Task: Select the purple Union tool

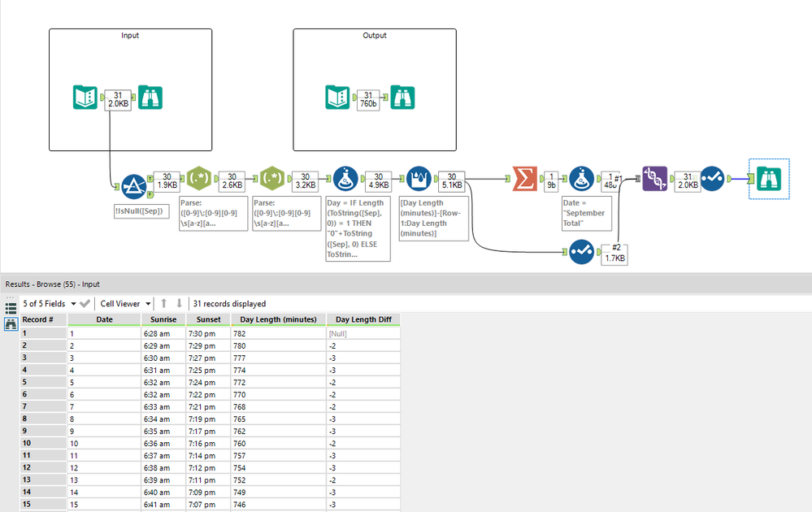Action: (x=654, y=179)
